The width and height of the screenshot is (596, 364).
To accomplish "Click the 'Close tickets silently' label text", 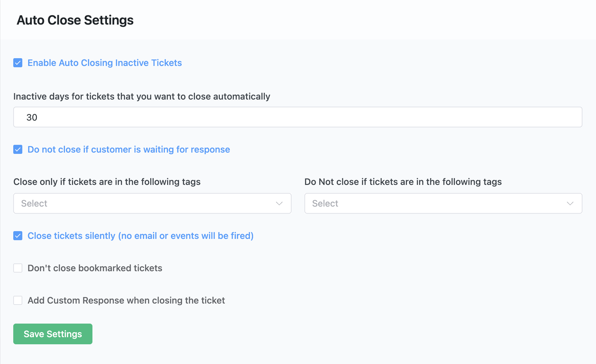I will pyautogui.click(x=140, y=236).
